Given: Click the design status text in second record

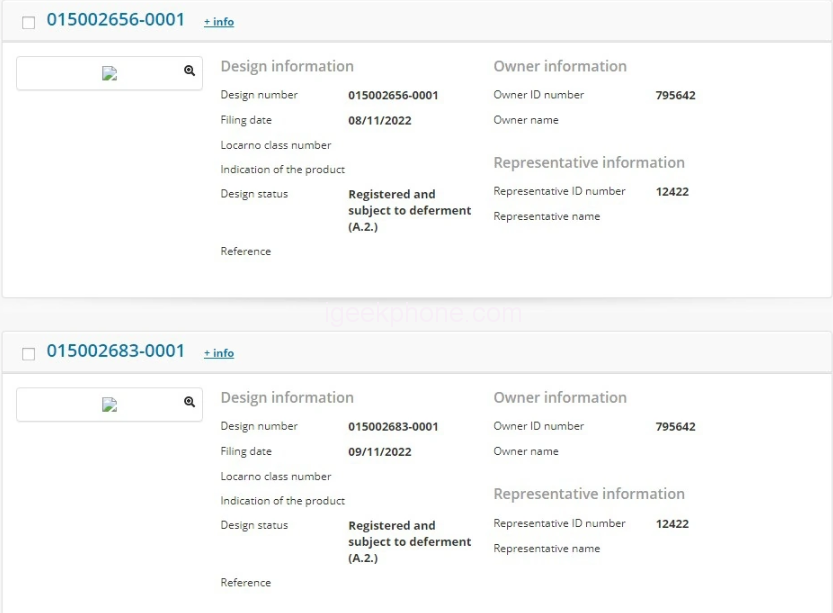Looking at the screenshot, I should [x=409, y=542].
